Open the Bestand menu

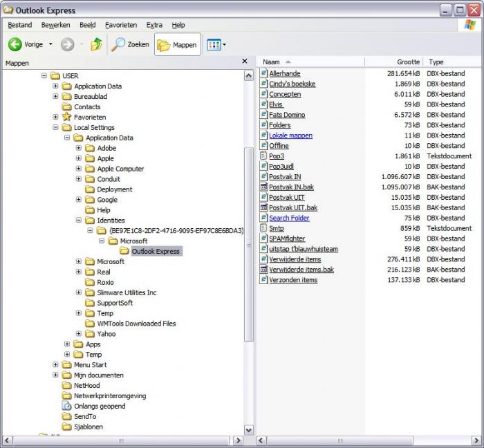20,25
